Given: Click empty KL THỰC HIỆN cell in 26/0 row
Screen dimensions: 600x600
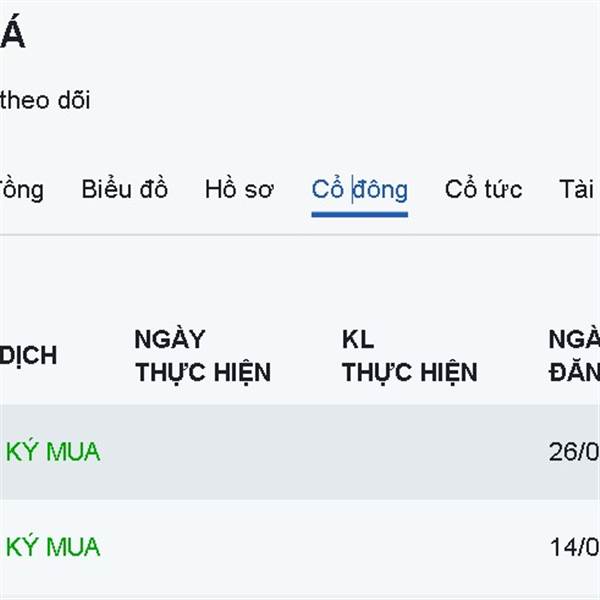Looking at the screenshot, I should pos(409,451).
